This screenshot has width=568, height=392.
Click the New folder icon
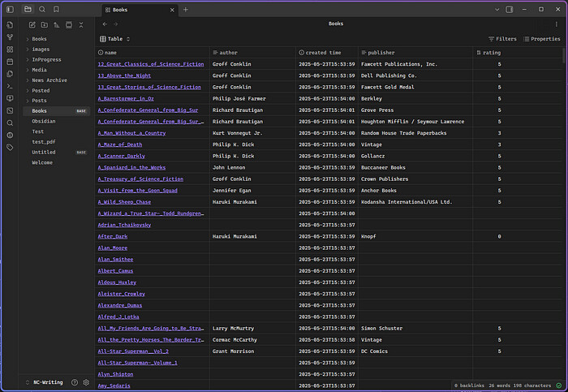click(44, 24)
